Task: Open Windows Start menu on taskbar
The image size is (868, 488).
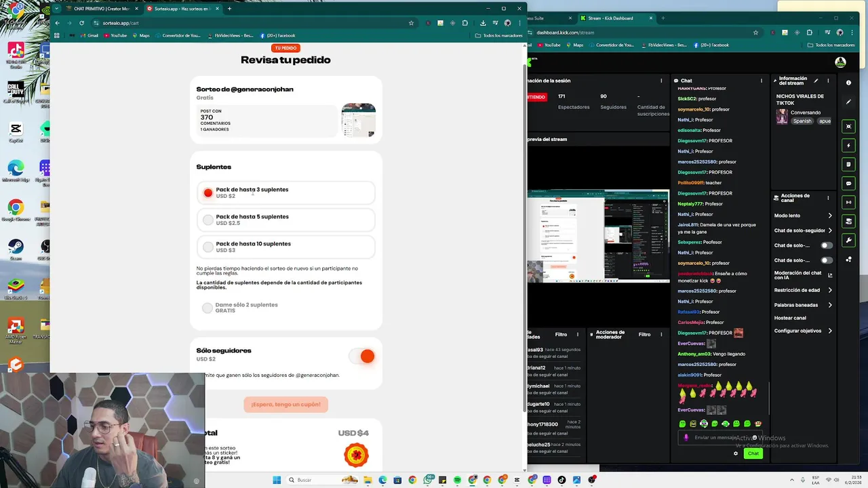Action: pos(277,480)
